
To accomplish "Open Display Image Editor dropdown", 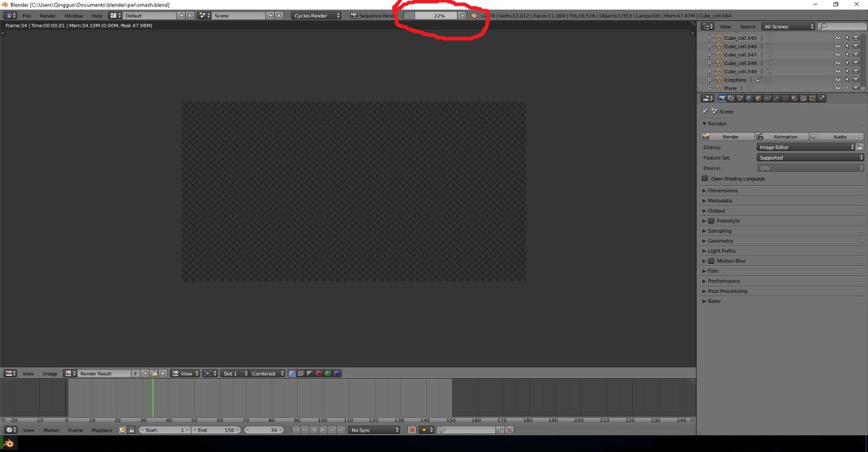I will pos(806,147).
